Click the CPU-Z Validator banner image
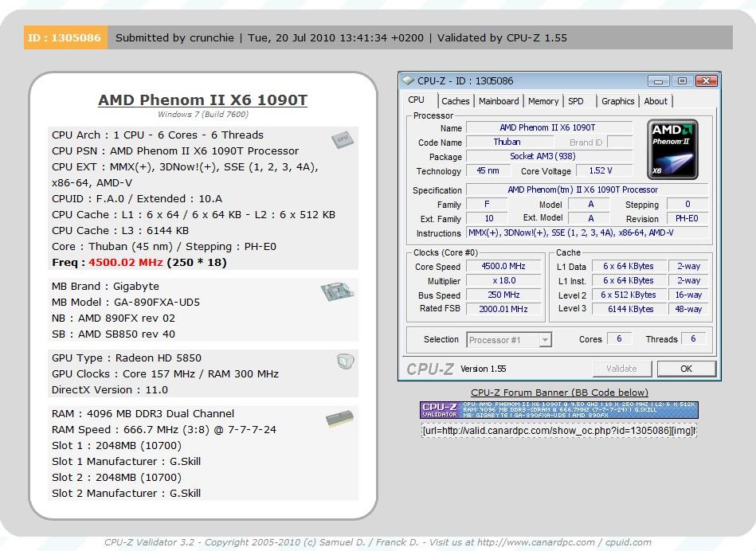This screenshot has width=756, height=551. tap(558, 410)
